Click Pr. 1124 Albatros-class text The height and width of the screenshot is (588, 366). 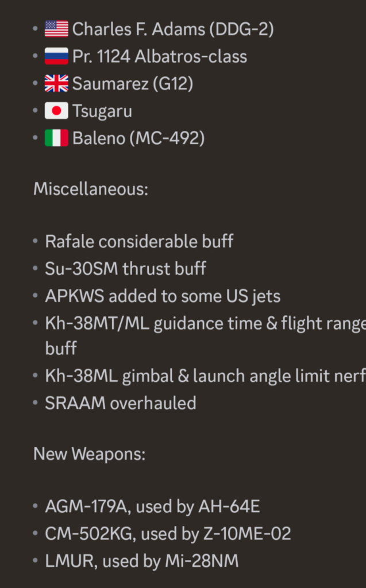point(160,57)
